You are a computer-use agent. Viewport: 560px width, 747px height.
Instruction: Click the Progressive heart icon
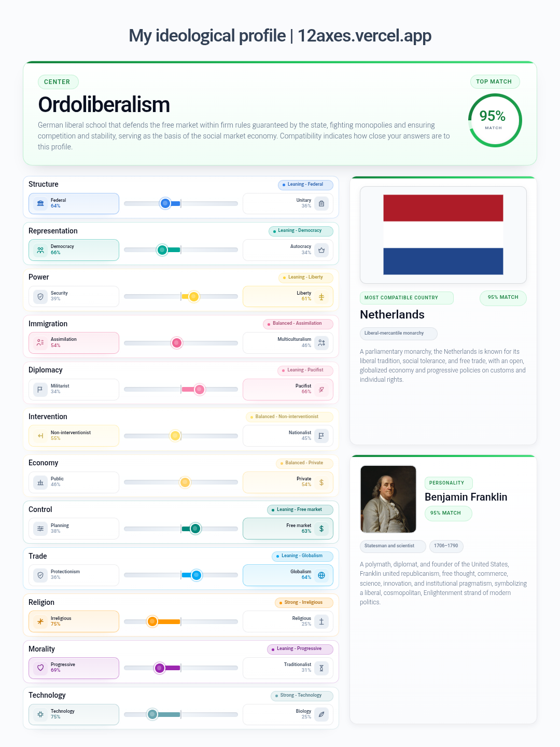tap(40, 668)
